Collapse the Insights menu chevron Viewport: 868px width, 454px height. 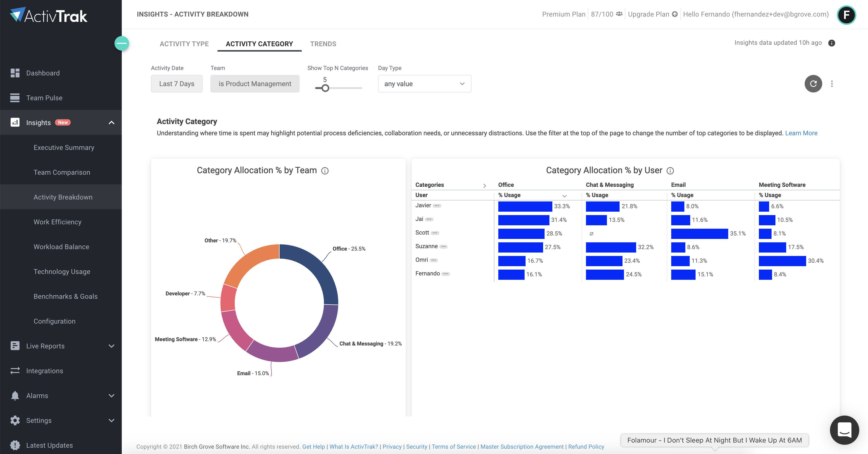point(112,123)
